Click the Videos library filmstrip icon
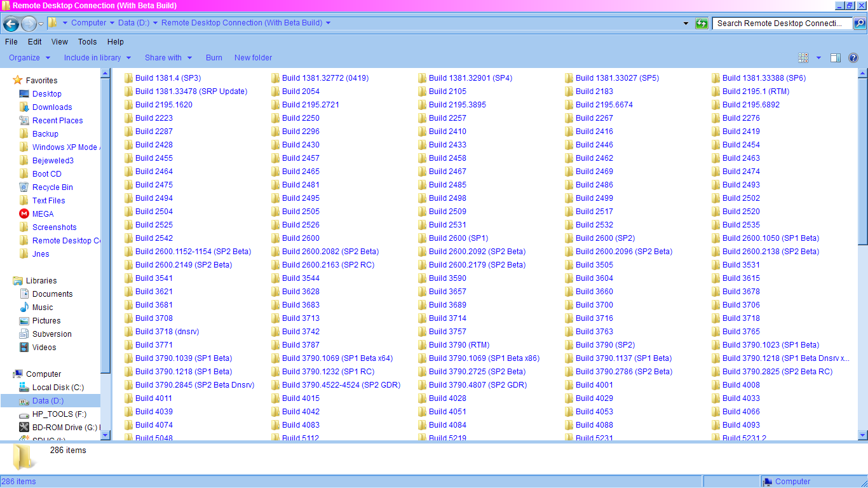This screenshot has width=868, height=488. coord(24,348)
